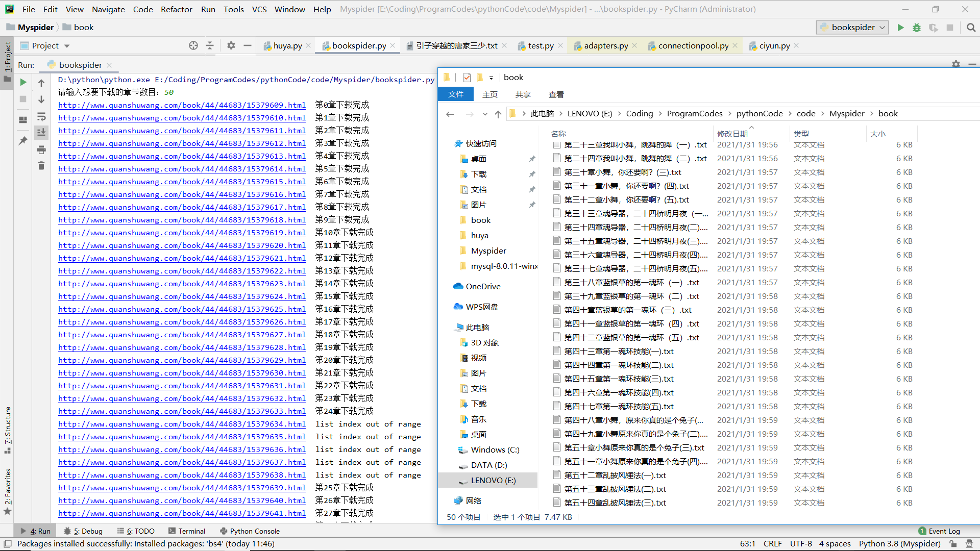Open the File menu
The image size is (980, 551).
[29, 9]
